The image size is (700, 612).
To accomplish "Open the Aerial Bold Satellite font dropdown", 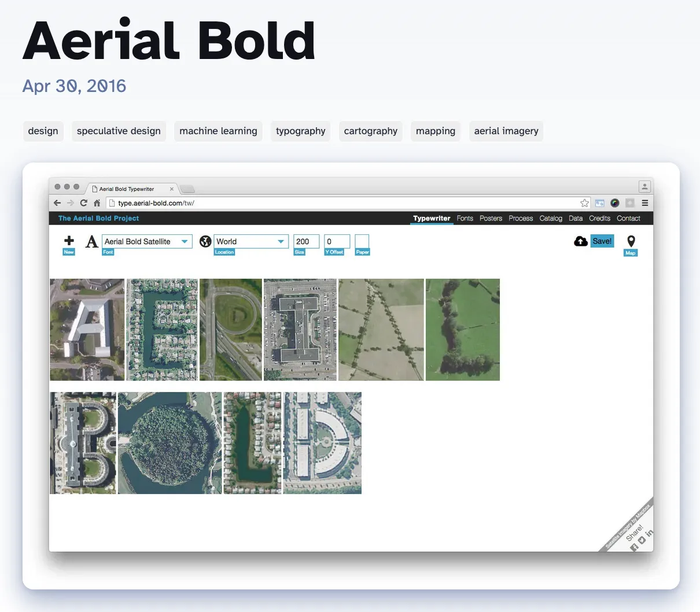I will [x=146, y=241].
